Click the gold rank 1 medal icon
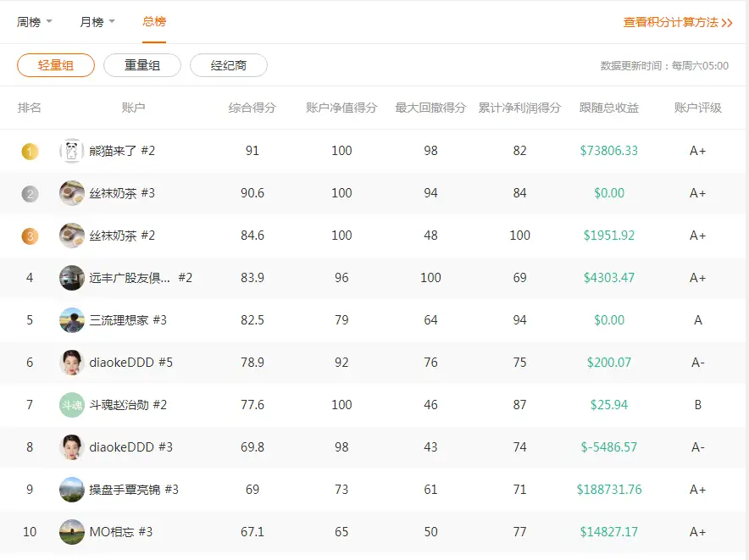Viewport: 749px width, 560px height. pos(30,152)
